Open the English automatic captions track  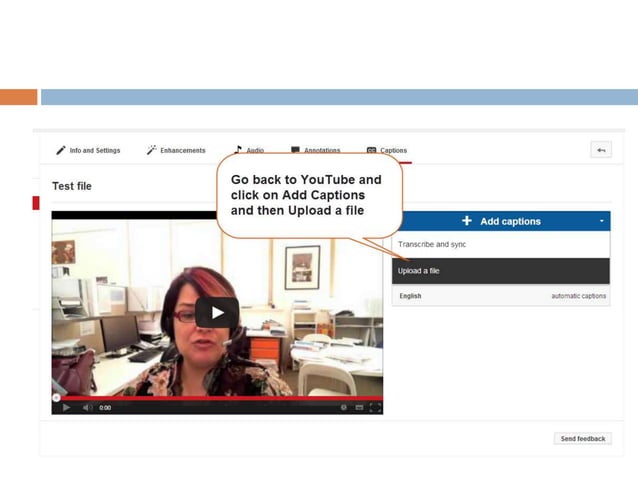[501, 296]
